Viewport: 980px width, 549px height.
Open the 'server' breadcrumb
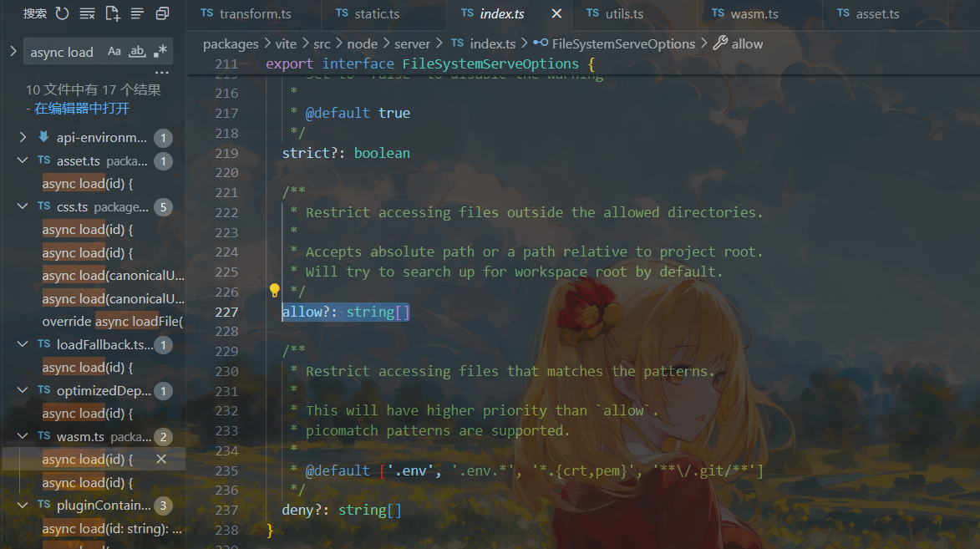click(x=413, y=43)
